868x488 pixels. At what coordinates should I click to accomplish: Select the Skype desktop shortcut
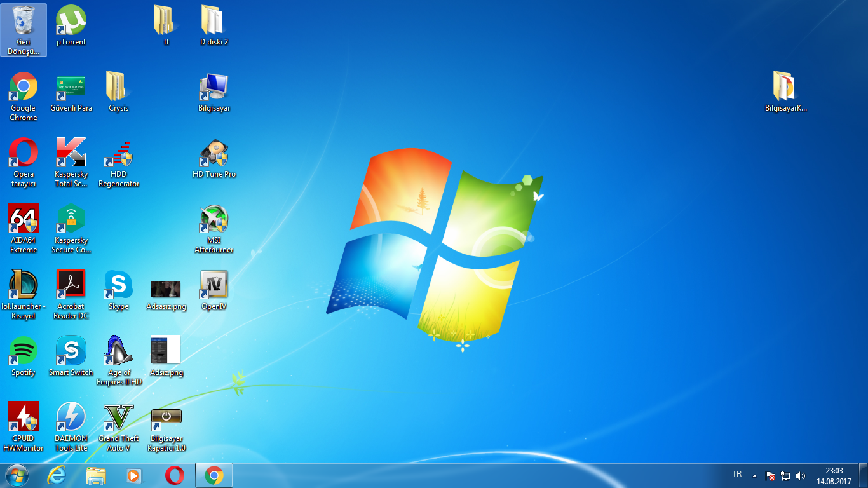point(119,290)
